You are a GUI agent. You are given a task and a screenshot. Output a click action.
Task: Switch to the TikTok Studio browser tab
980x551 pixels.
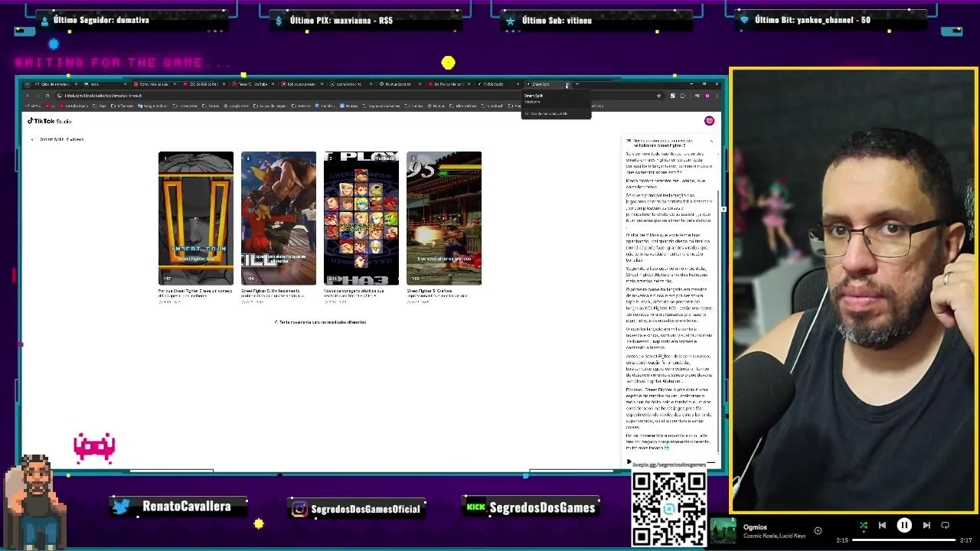click(x=498, y=84)
